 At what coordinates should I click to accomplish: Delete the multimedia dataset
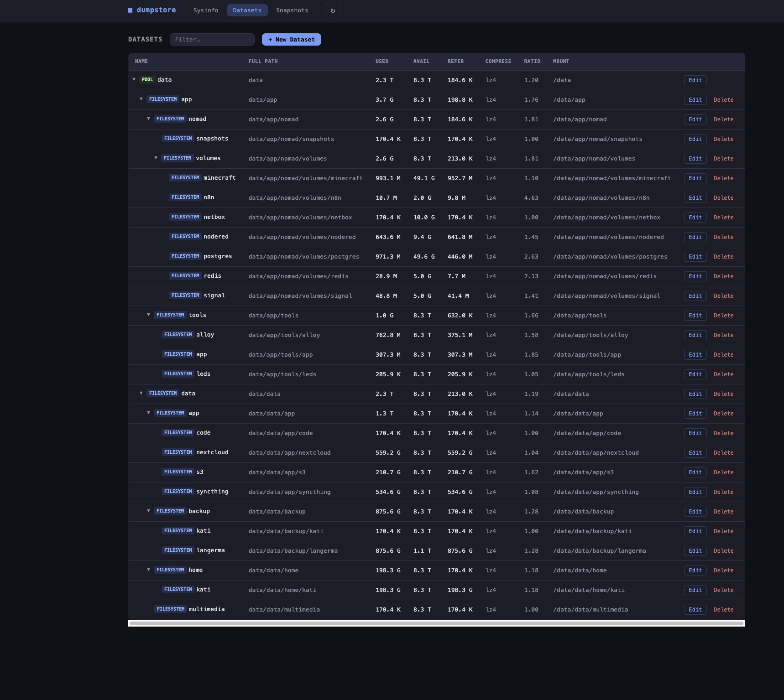724,609
